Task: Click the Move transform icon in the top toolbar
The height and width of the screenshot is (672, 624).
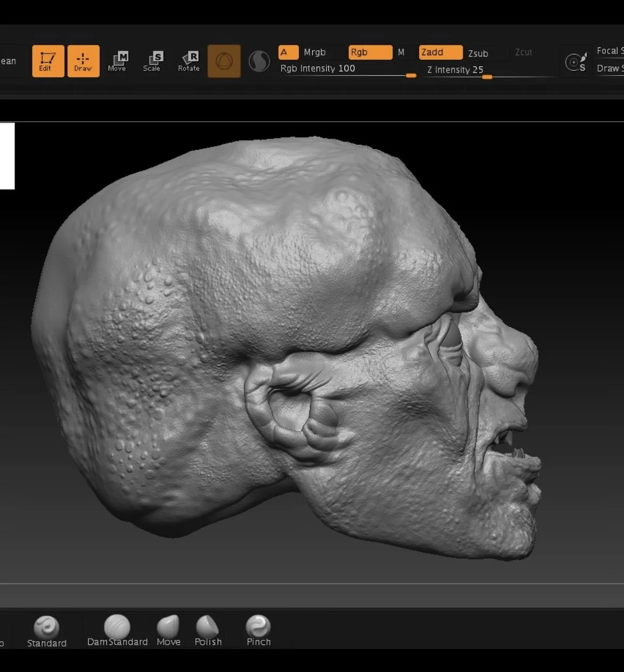Action: coord(117,61)
